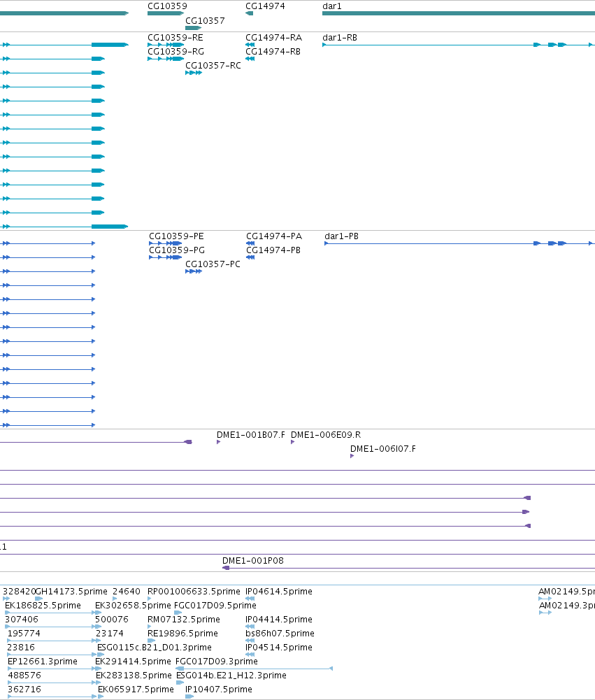Select the IP04414.5prime cDNA label
Screen dimensions: 595x700
[x=279, y=620]
